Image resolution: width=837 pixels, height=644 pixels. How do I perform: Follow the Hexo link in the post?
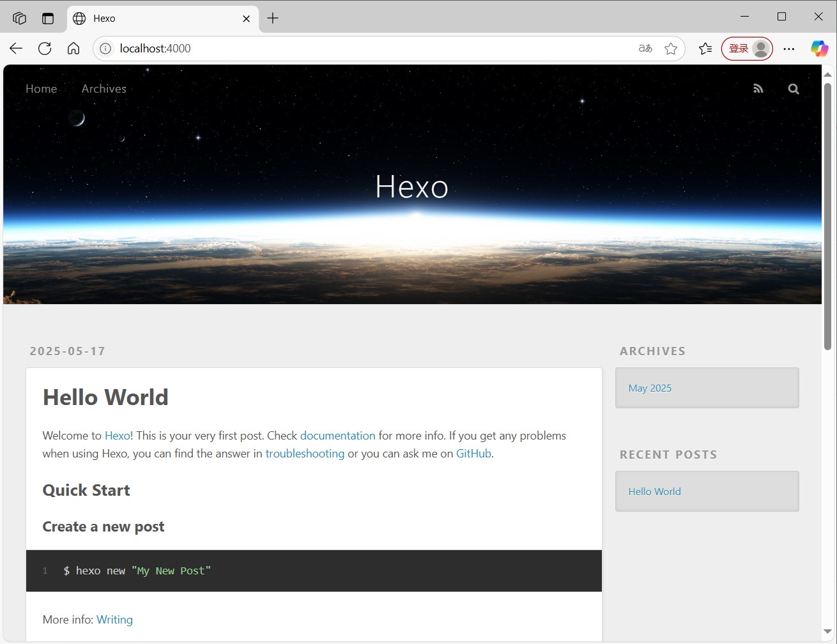click(118, 436)
